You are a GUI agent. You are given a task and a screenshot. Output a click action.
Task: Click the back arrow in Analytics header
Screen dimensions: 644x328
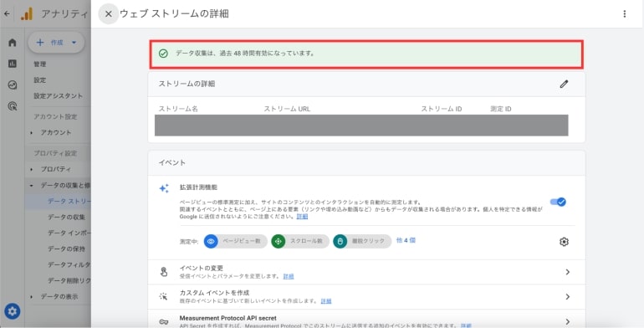click(7, 13)
